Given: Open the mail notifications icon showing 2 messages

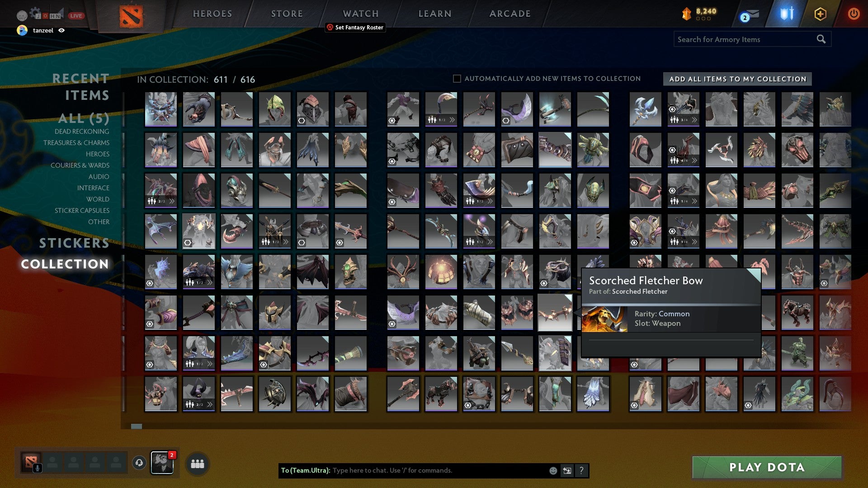Looking at the screenshot, I should pos(752,14).
